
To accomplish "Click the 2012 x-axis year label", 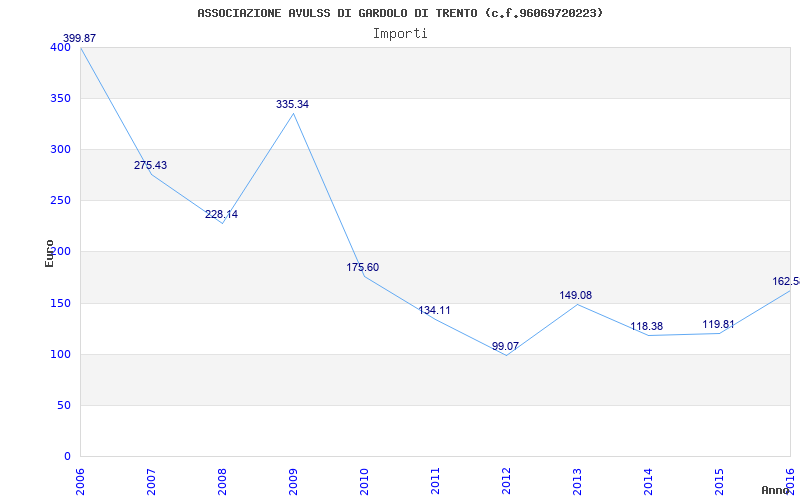I will tap(506, 481).
